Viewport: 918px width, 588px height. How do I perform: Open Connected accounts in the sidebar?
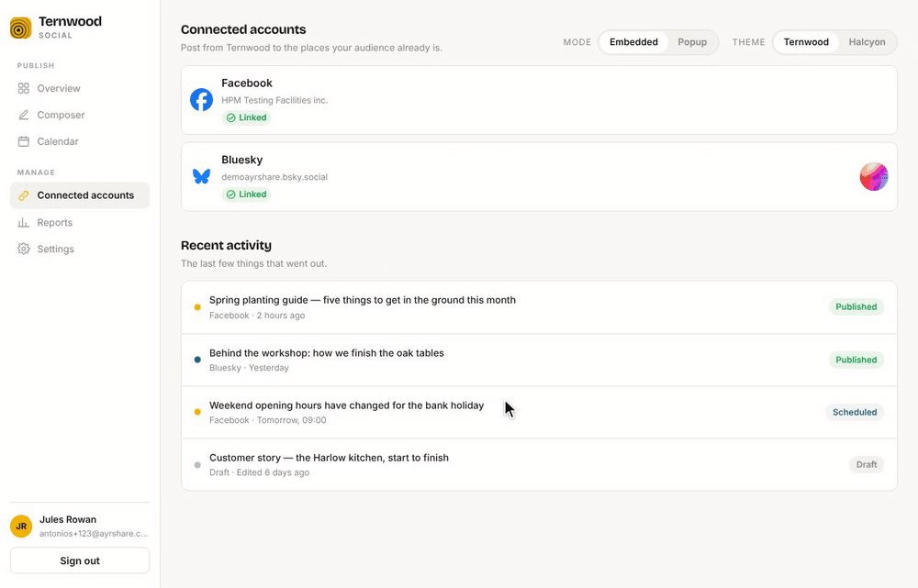[80, 195]
